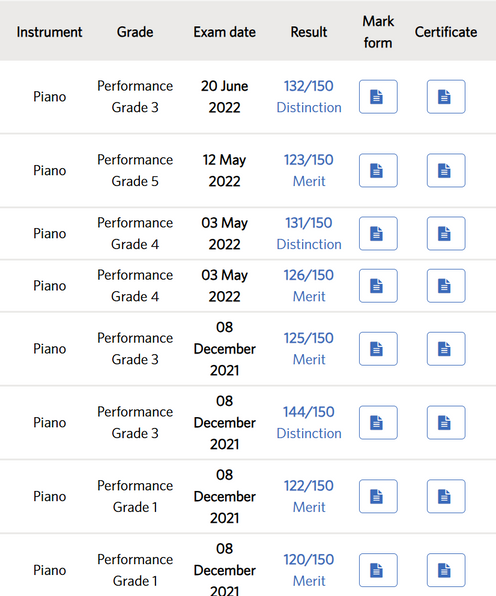Download certificate for 12 May 2022 exam

pos(446,170)
